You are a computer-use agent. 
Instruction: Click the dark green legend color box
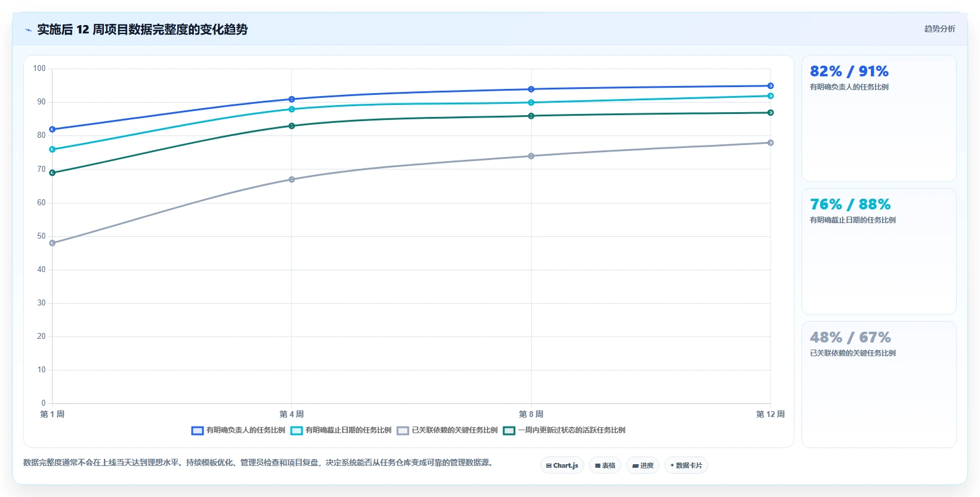click(x=509, y=431)
